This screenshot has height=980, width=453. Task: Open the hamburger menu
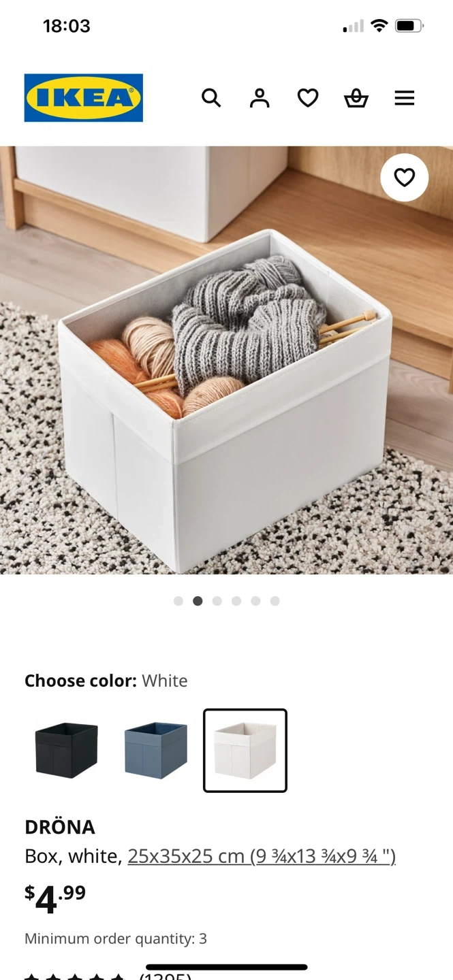405,99
